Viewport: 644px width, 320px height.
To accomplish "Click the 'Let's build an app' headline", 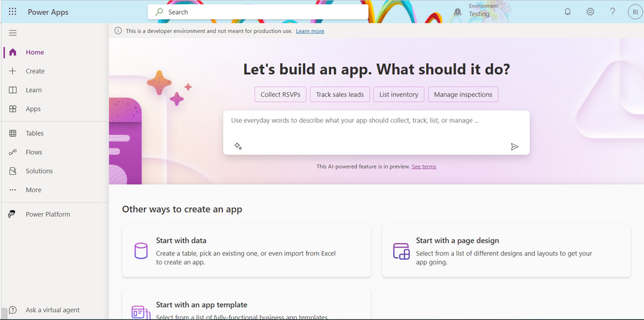I will coord(376,69).
